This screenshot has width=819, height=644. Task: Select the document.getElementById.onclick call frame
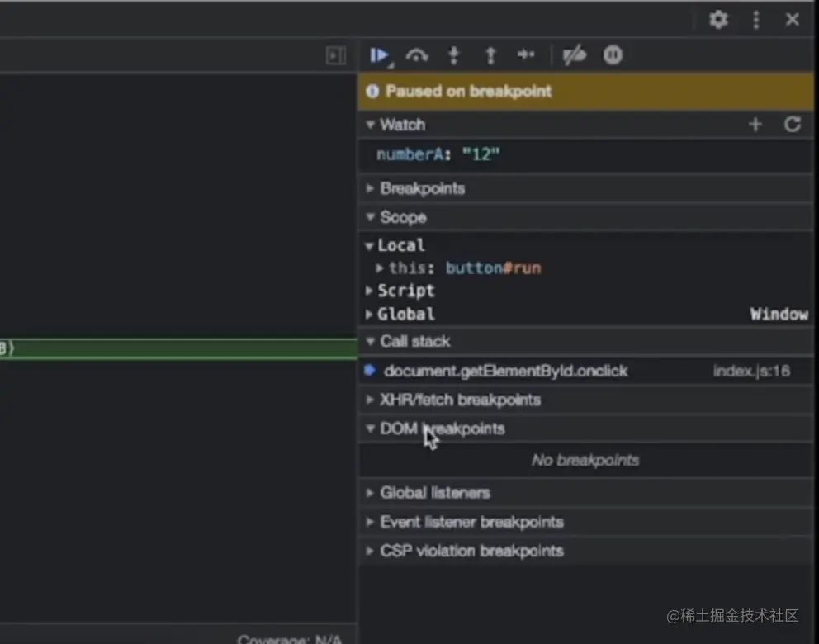505,372
